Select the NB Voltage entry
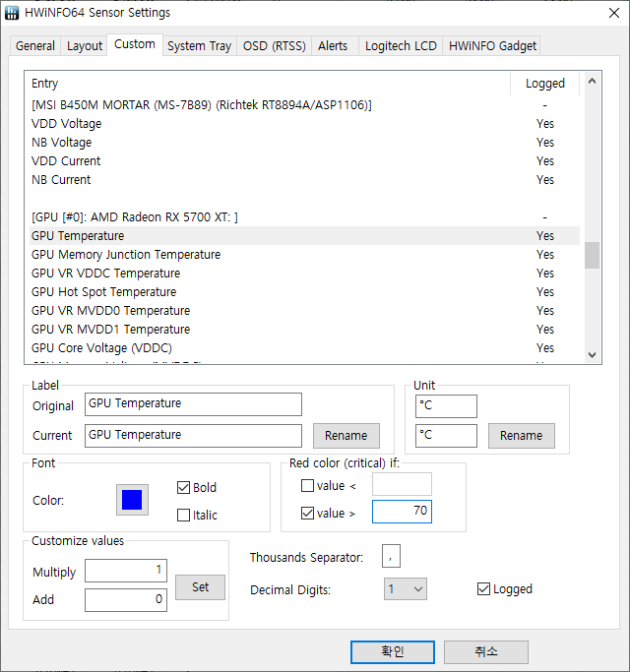The image size is (630, 672). (x=304, y=143)
